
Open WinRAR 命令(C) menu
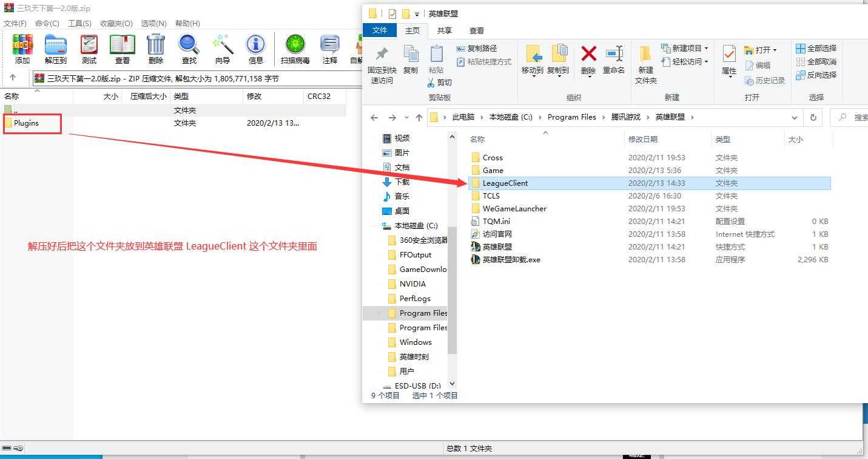(47, 23)
